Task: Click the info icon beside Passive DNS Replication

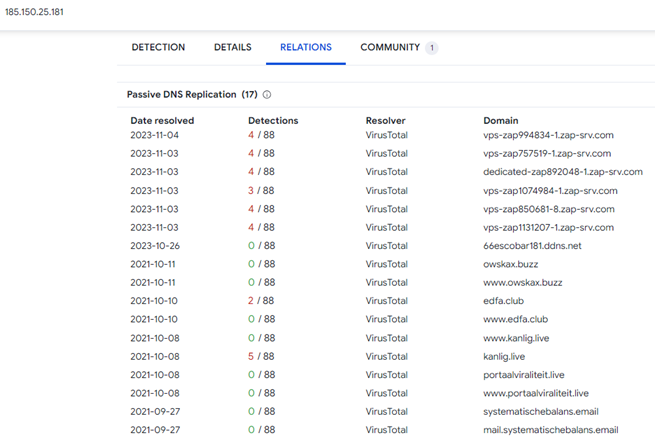Action: coord(267,95)
